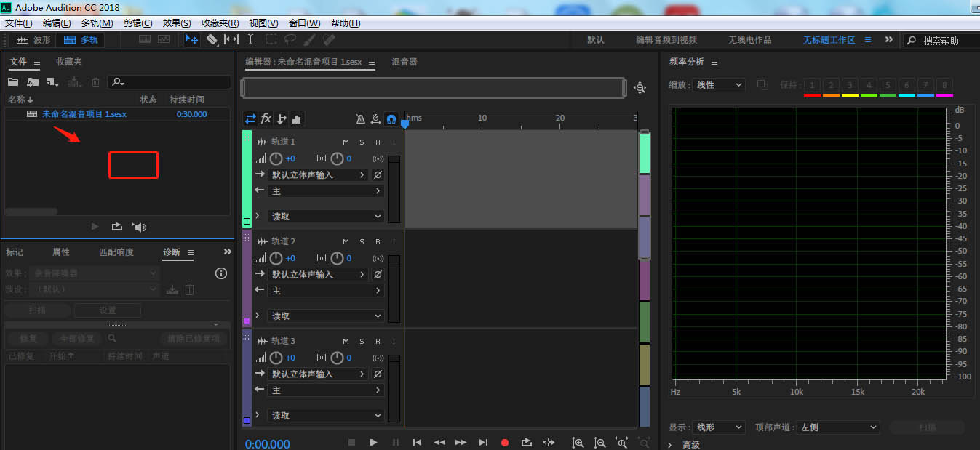Open the 读取 automation dropdown on 轨道 1
The image size is (980, 450).
pyautogui.click(x=326, y=217)
